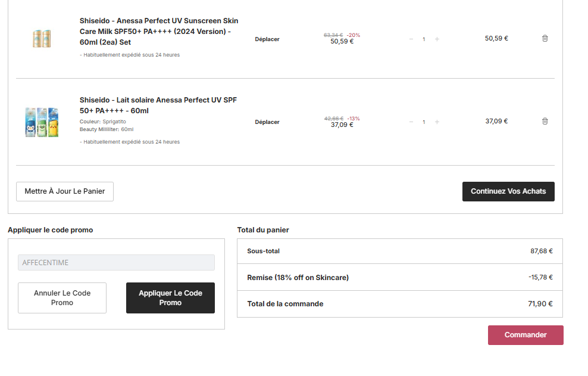The image size is (588, 376).
Task: Increase quantity of Lait solaire Anessa 60ml
Action: (437, 122)
